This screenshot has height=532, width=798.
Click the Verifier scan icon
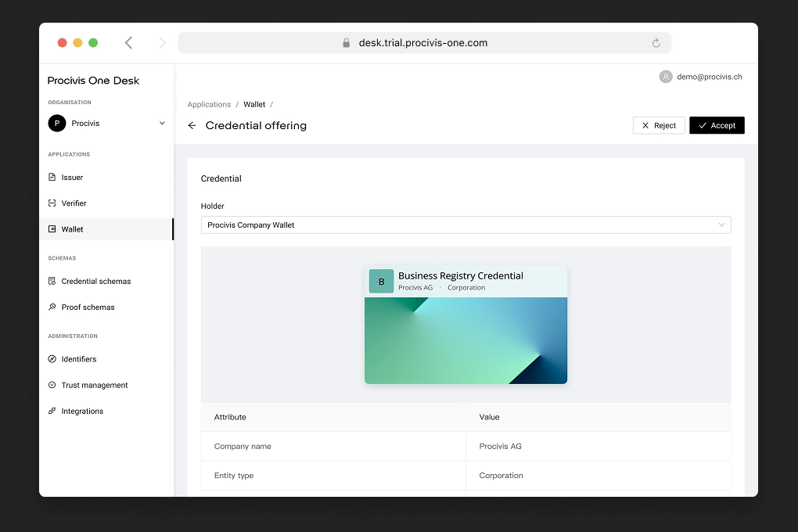coord(52,203)
